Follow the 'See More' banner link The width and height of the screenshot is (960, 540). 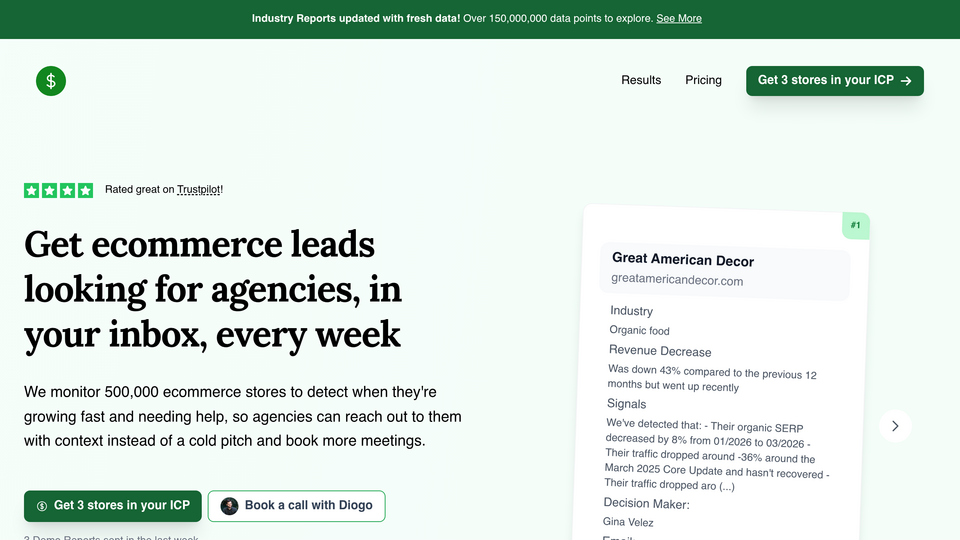679,18
